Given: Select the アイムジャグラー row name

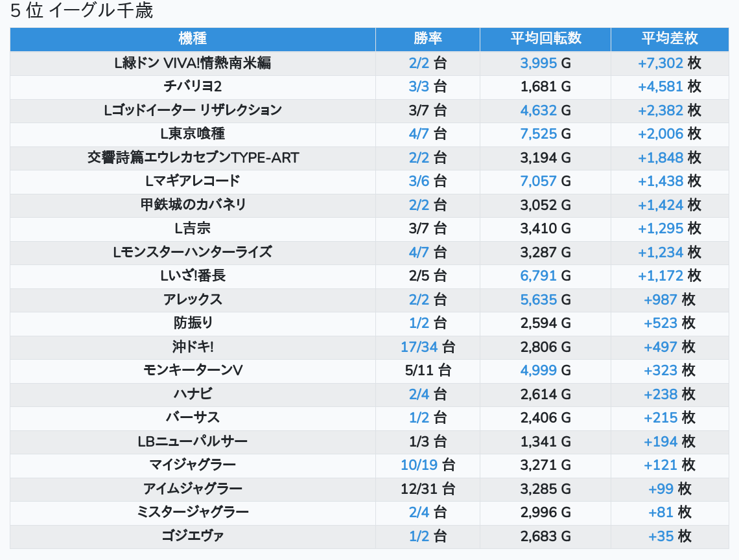Looking at the screenshot, I should tap(193, 489).
